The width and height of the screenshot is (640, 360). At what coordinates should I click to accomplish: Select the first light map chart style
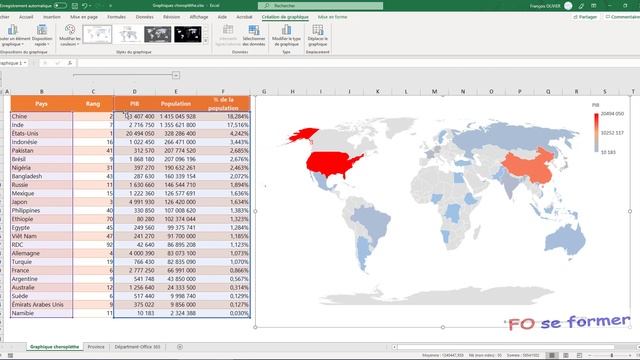point(97,34)
